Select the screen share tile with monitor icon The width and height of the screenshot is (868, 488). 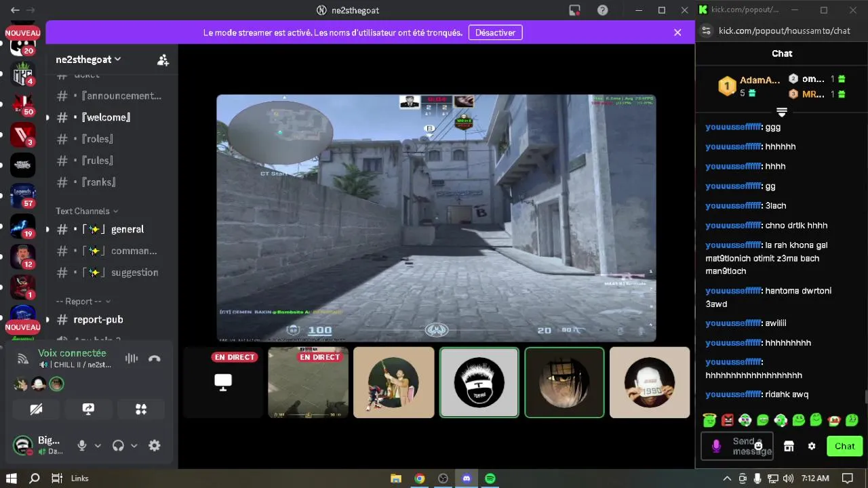click(x=222, y=382)
